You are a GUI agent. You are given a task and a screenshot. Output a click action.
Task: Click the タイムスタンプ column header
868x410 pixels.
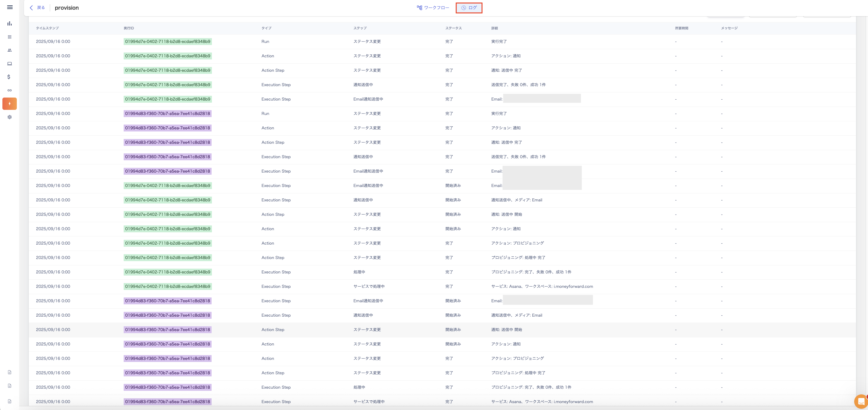click(x=47, y=28)
